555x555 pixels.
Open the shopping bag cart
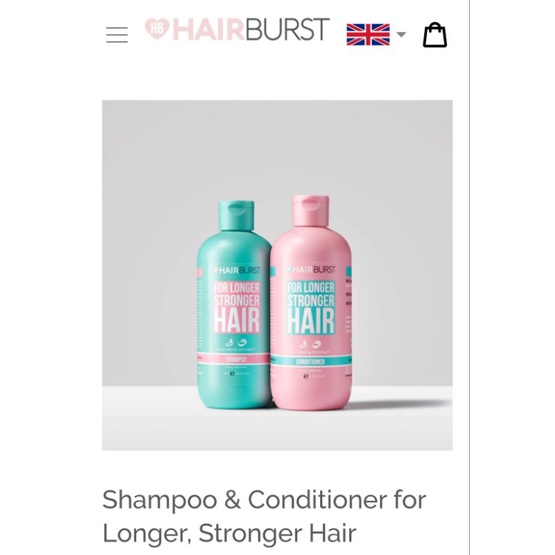[x=435, y=35]
